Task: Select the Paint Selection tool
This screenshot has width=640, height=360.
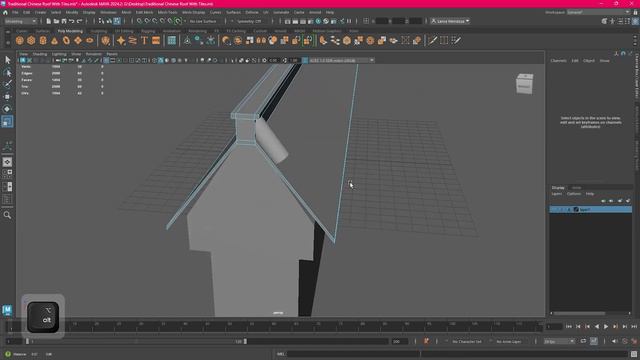Action: click(x=7, y=84)
